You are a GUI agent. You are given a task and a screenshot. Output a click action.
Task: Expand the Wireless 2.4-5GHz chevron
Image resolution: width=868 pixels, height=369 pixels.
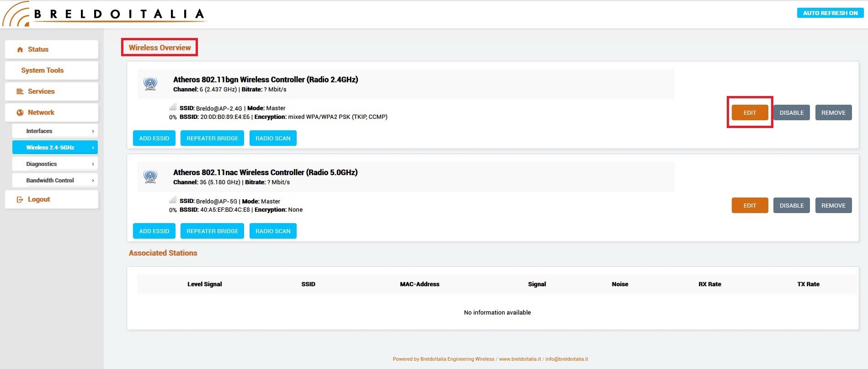coord(93,148)
